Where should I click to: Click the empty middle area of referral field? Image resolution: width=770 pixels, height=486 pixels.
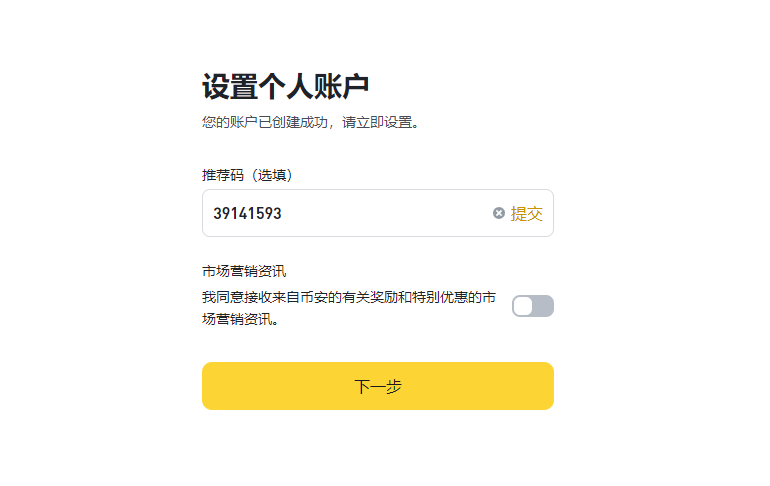tap(385, 213)
